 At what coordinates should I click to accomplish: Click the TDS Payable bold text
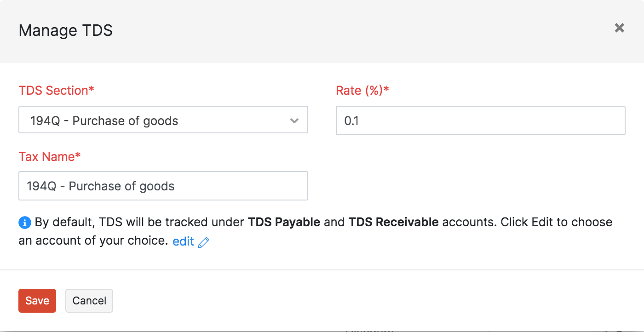click(283, 222)
